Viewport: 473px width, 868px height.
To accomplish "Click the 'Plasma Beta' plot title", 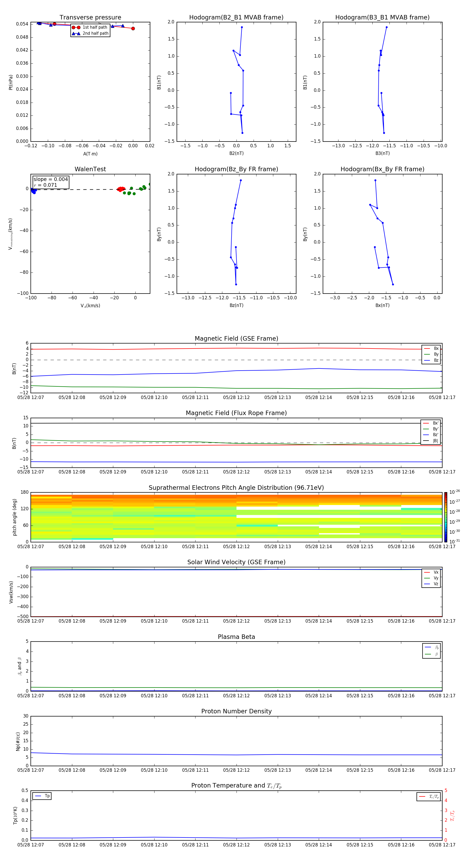I will 236,637.
